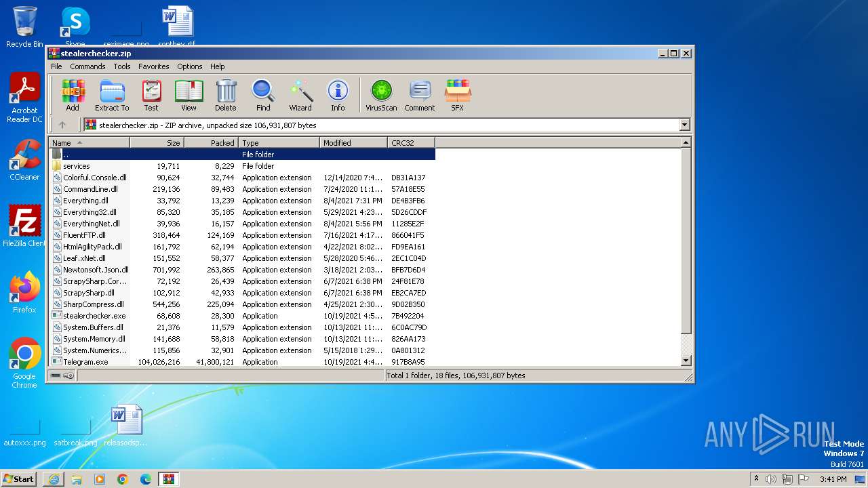The width and height of the screenshot is (868, 488).
Task: Click the View file icon
Action: (189, 95)
